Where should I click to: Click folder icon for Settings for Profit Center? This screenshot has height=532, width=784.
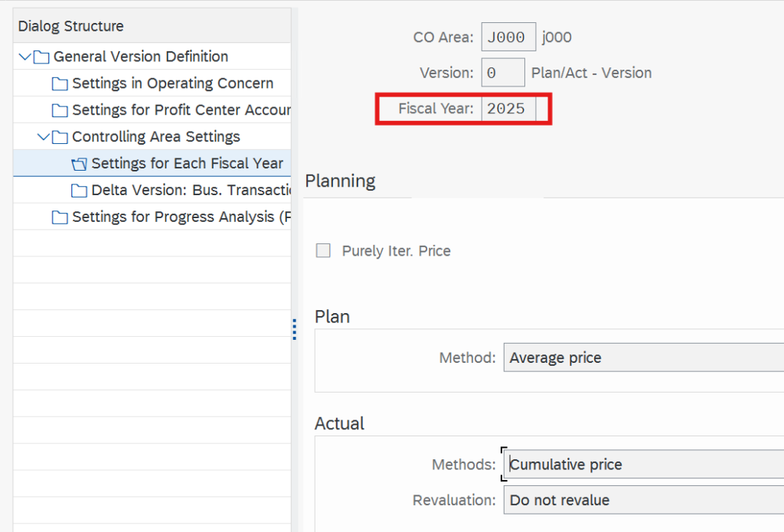point(60,110)
